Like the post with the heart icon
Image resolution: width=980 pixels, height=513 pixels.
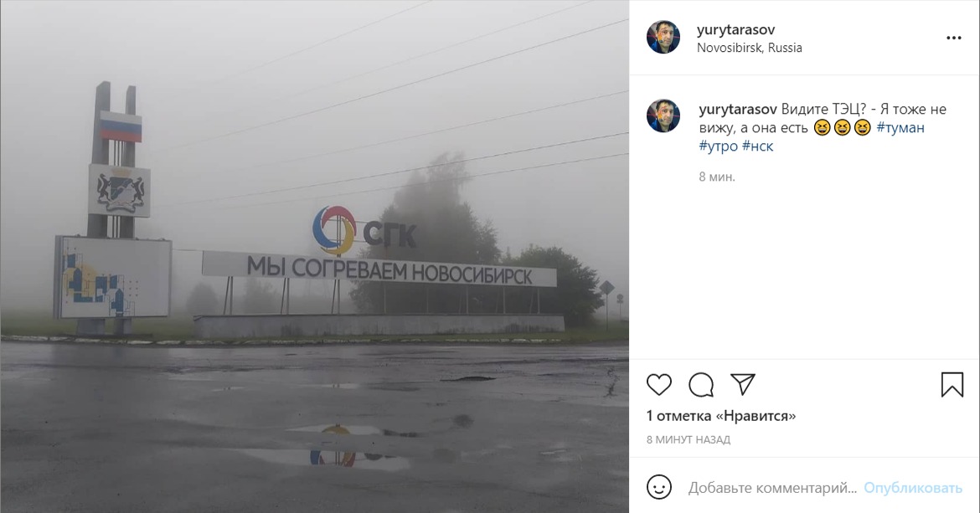pos(658,384)
